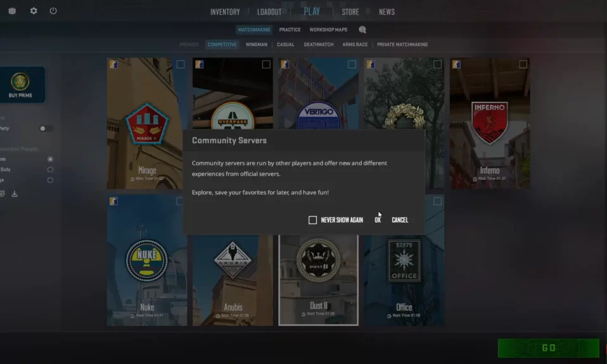This screenshot has width=607, height=364.
Task: Open Private Matchmaking mode
Action: 402,44
